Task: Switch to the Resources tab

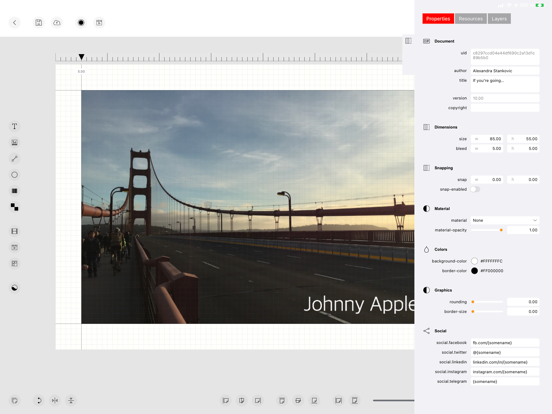Action: coord(471,19)
